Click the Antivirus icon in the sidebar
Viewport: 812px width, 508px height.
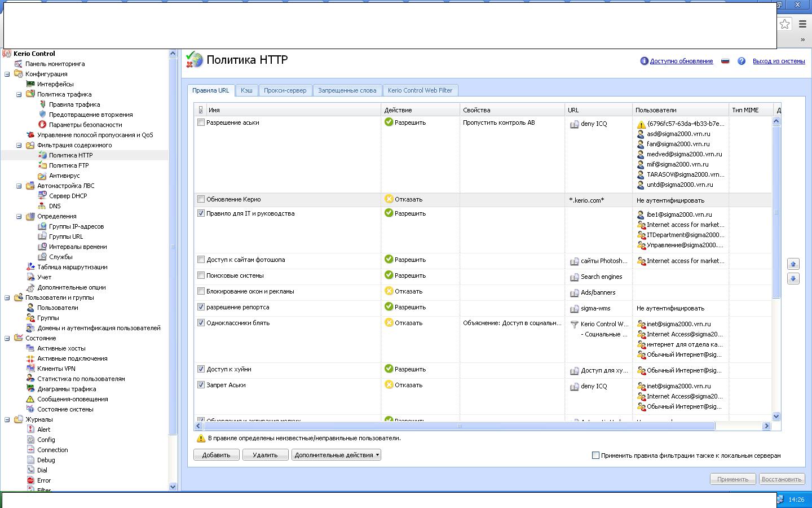click(42, 176)
